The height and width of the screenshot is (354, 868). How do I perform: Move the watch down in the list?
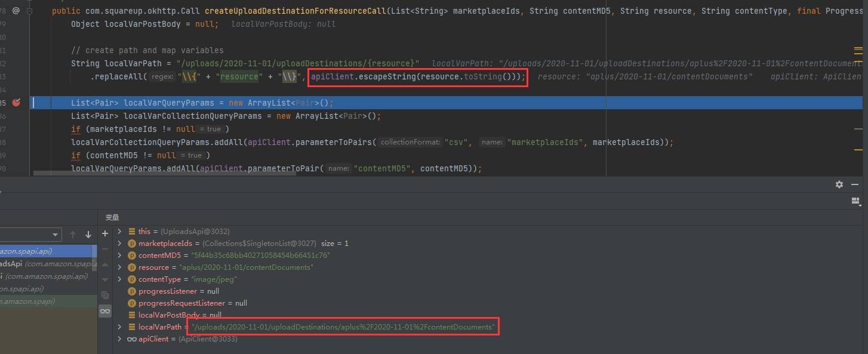tap(105, 279)
